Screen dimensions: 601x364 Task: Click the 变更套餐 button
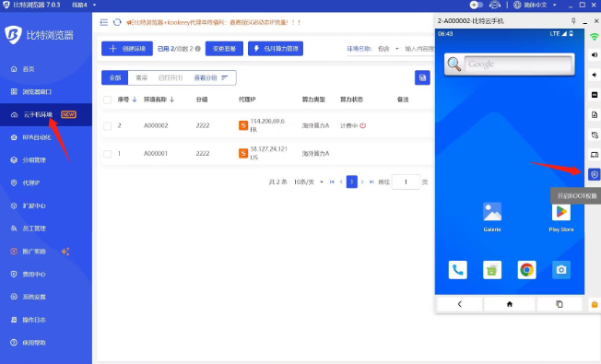pos(224,49)
